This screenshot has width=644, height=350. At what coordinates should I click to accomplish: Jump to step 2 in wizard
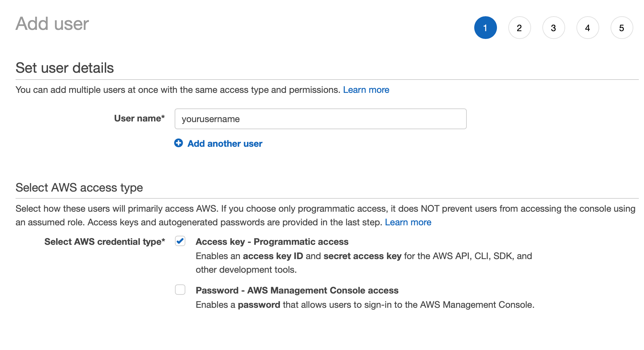tap(519, 28)
